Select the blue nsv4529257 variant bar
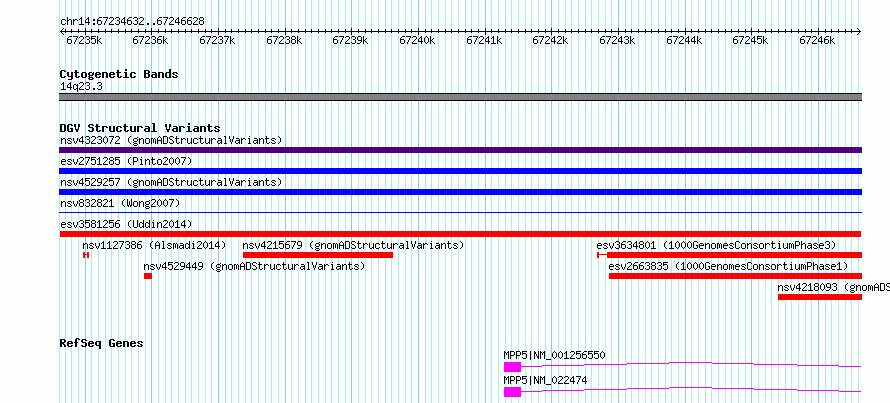 [460, 192]
